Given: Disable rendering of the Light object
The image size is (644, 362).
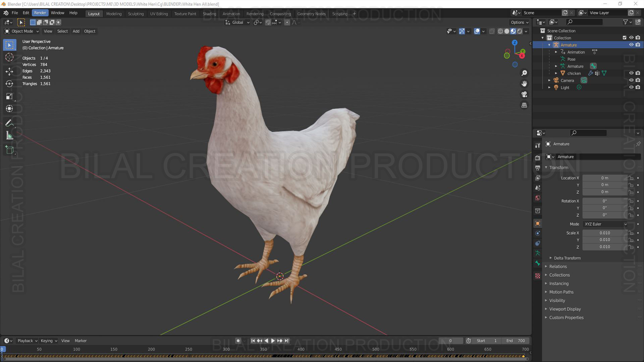Looking at the screenshot, I should pos(638,87).
